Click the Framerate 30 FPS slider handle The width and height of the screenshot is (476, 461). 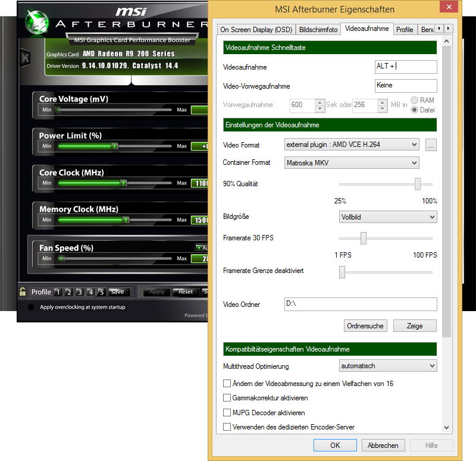pyautogui.click(x=364, y=239)
